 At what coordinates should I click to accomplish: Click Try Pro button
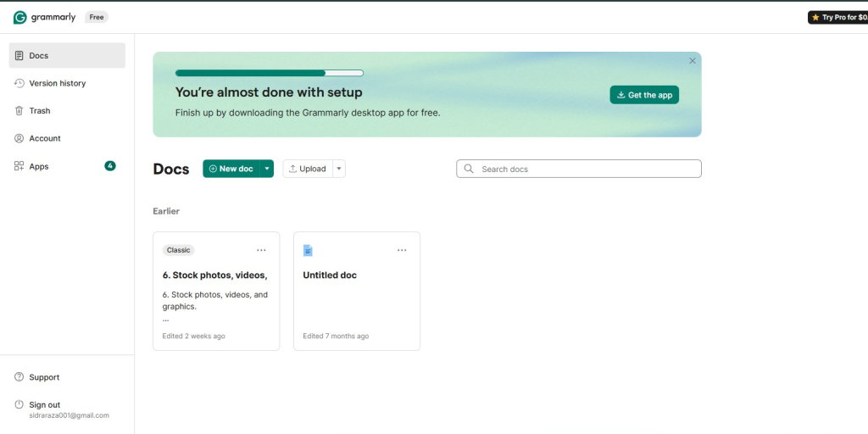pos(837,17)
